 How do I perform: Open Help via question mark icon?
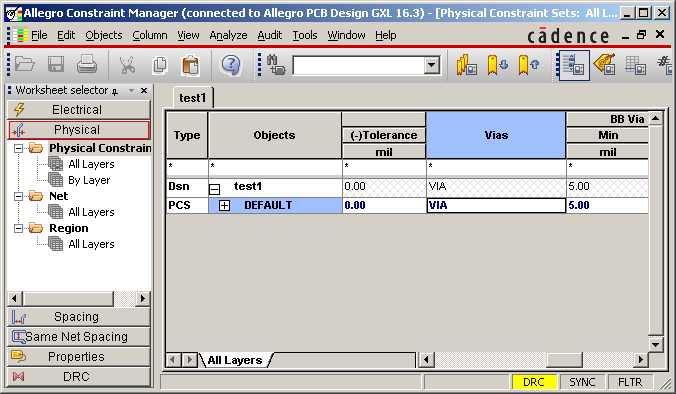pyautogui.click(x=231, y=65)
